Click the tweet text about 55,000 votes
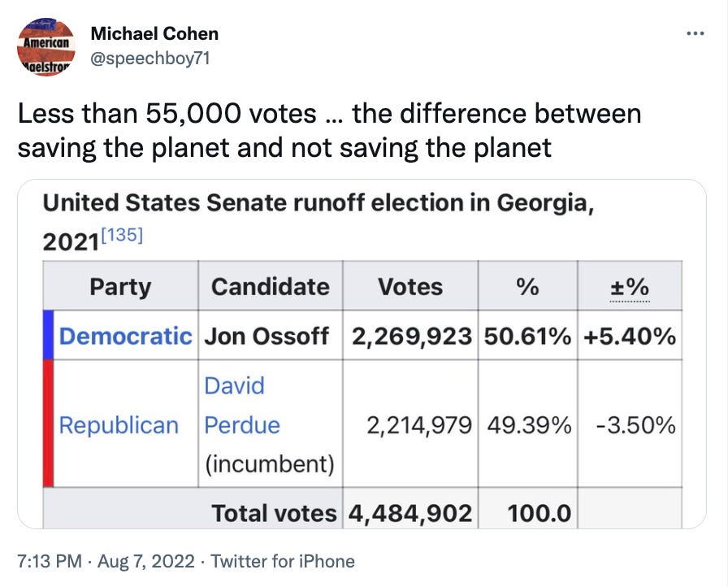This screenshot has width=728, height=587. click(x=329, y=130)
